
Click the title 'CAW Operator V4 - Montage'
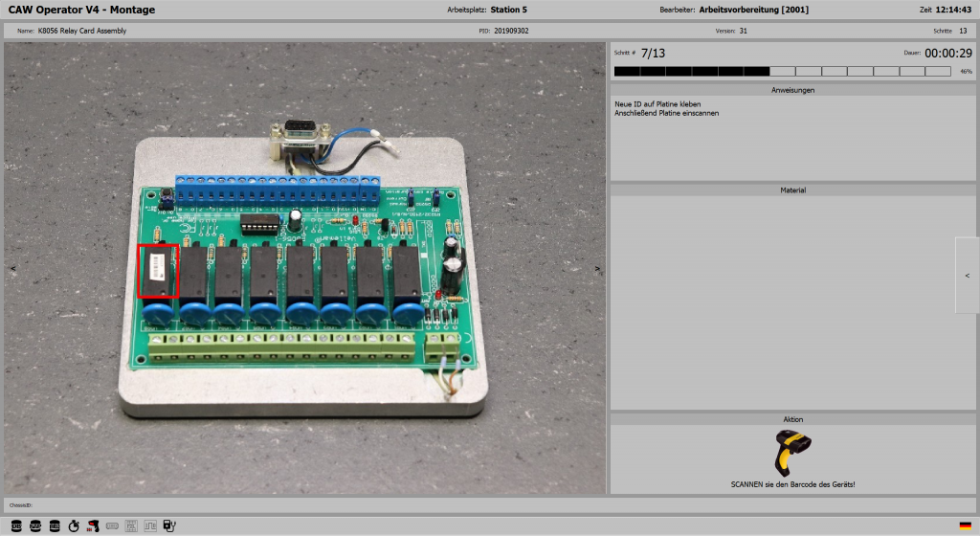click(x=81, y=10)
